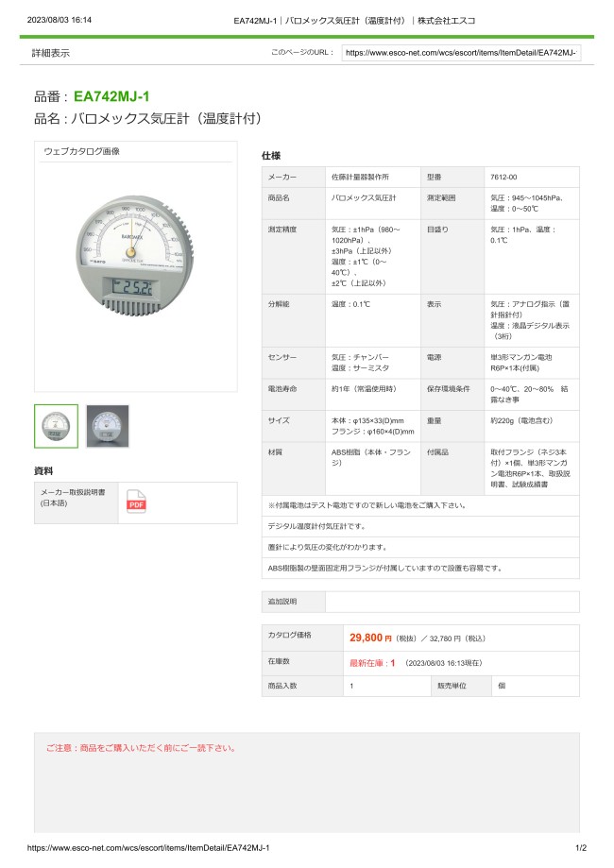Click the 1/2 page number indicator
Screen dimensions: 614x868
[x=580, y=848]
